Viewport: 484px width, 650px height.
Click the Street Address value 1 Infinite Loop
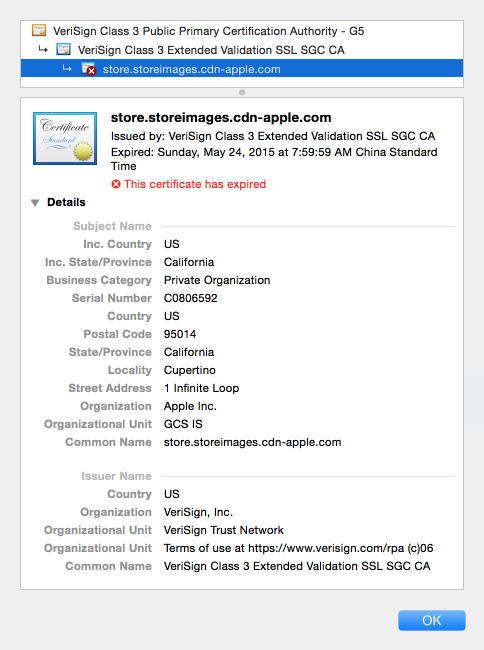pos(201,388)
